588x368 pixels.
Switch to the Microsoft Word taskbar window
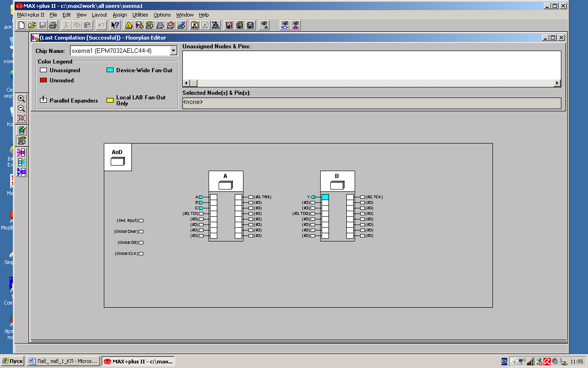[x=63, y=361]
